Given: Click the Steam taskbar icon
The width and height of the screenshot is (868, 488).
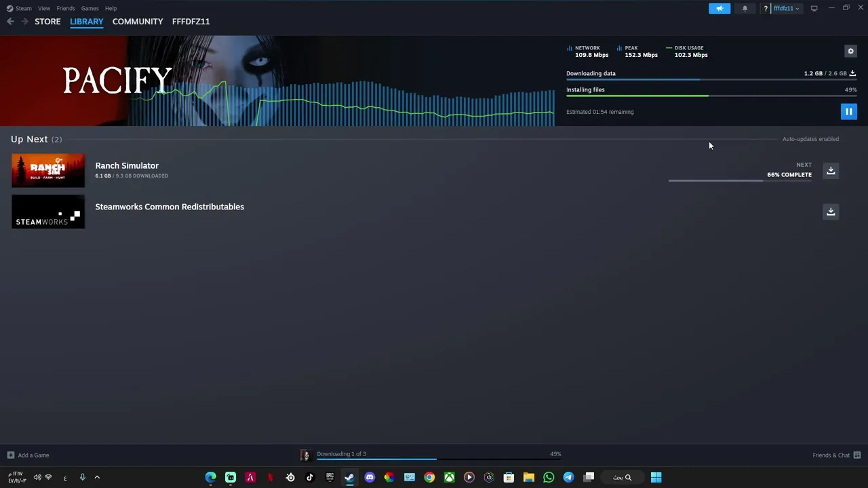Looking at the screenshot, I should tap(349, 477).
